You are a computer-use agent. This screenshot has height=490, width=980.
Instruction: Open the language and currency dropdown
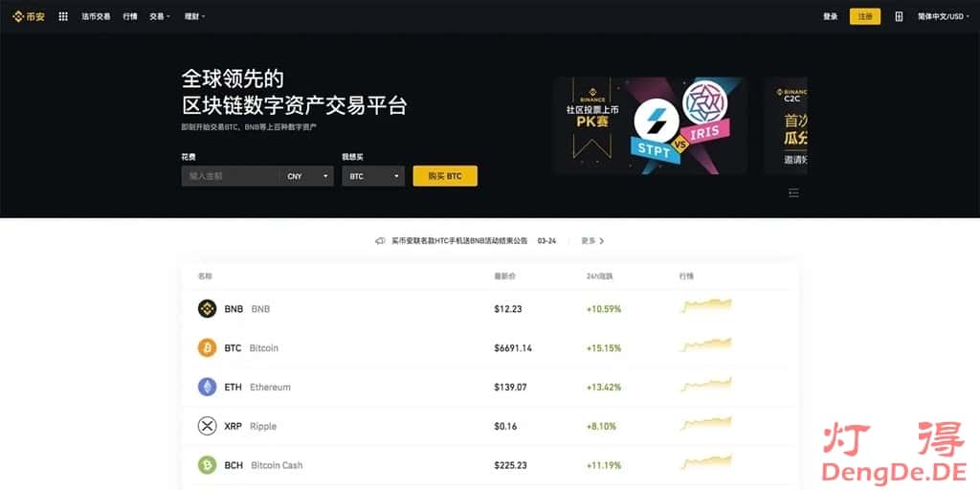point(943,17)
